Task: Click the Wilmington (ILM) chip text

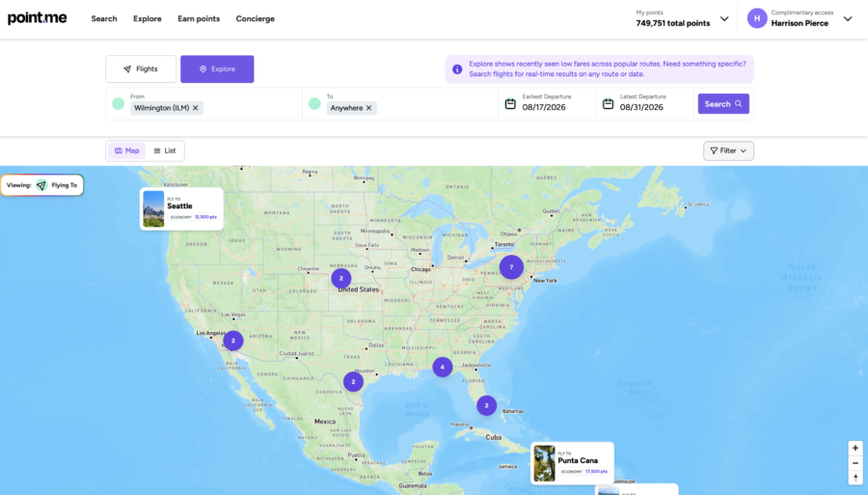Action: click(162, 108)
